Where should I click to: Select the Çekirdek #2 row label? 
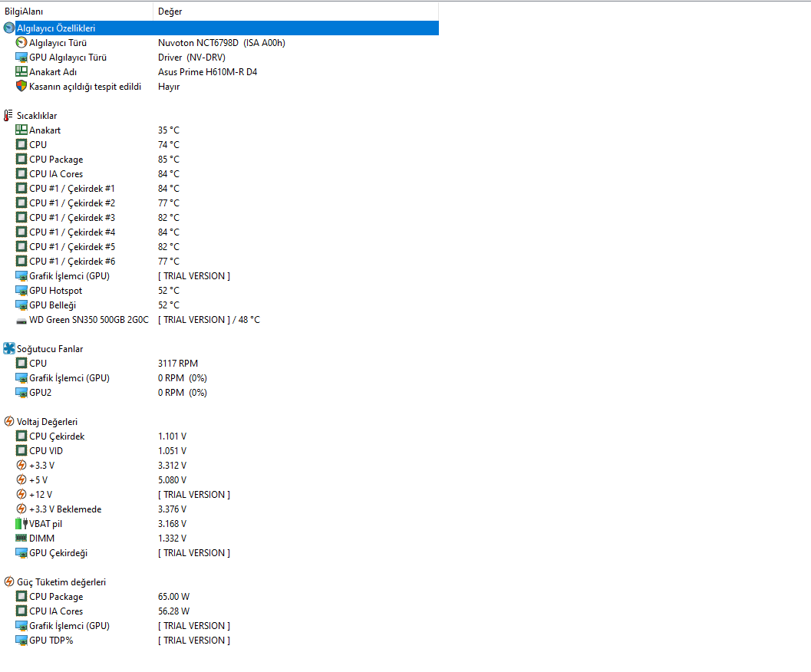[x=72, y=203]
